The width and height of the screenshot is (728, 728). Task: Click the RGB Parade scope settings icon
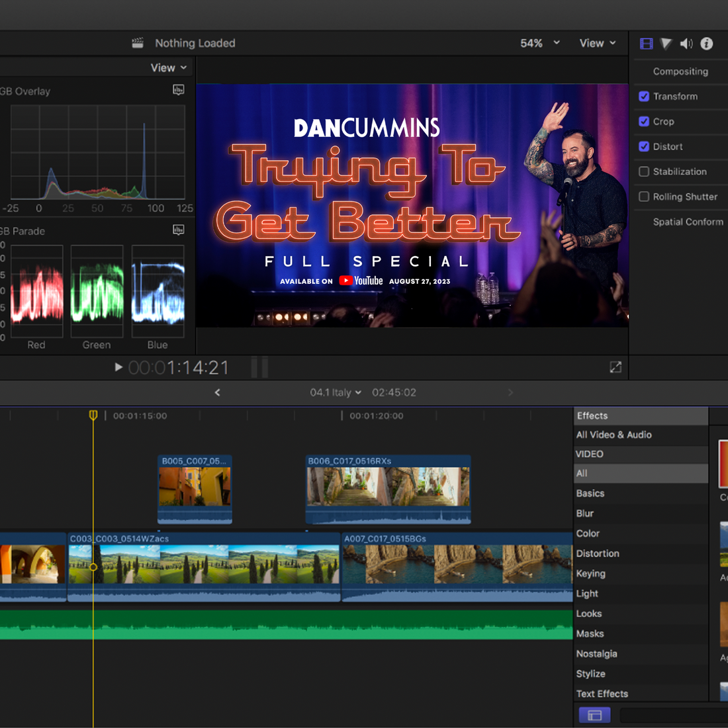[x=179, y=230]
